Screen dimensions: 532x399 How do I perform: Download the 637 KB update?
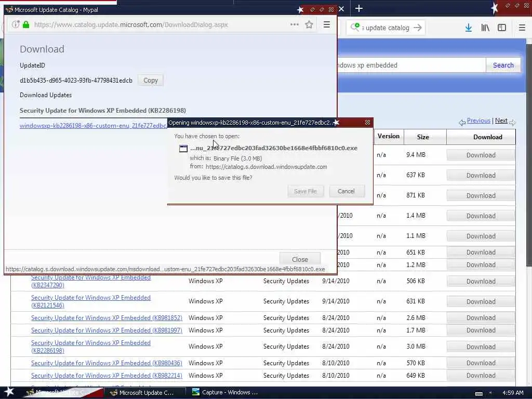coord(481,176)
